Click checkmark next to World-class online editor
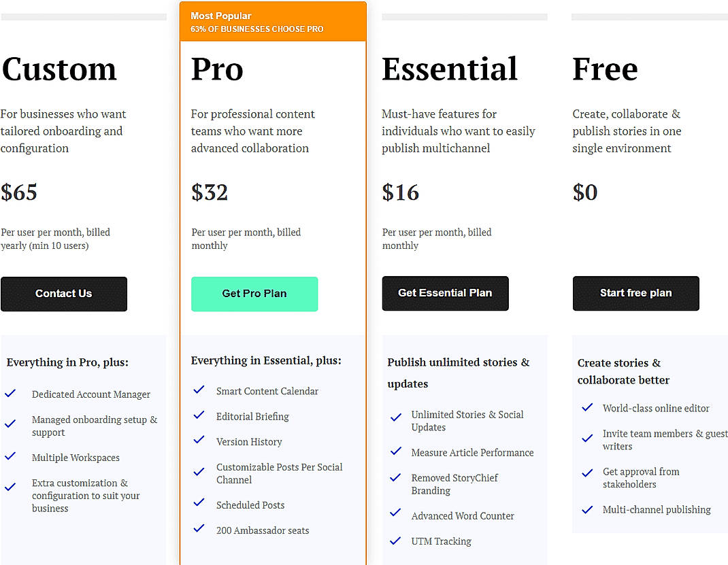Screen dimensions: 728x565 (x=587, y=407)
